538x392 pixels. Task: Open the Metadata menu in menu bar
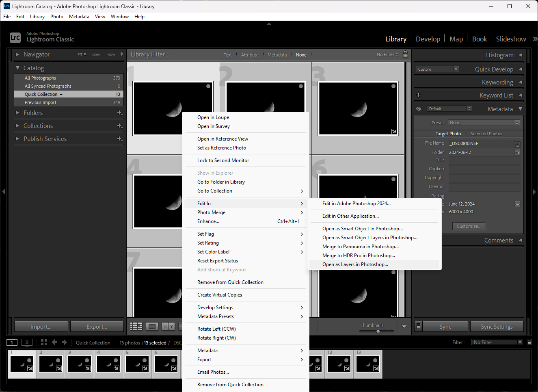(x=79, y=17)
